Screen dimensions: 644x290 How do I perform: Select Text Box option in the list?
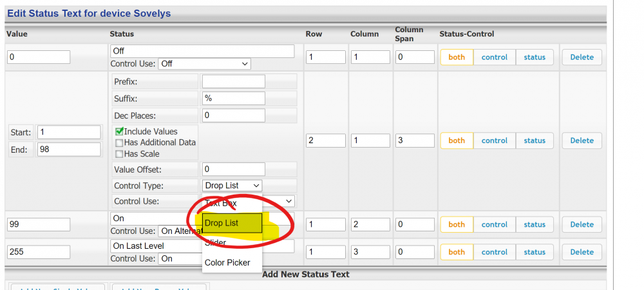(220, 203)
